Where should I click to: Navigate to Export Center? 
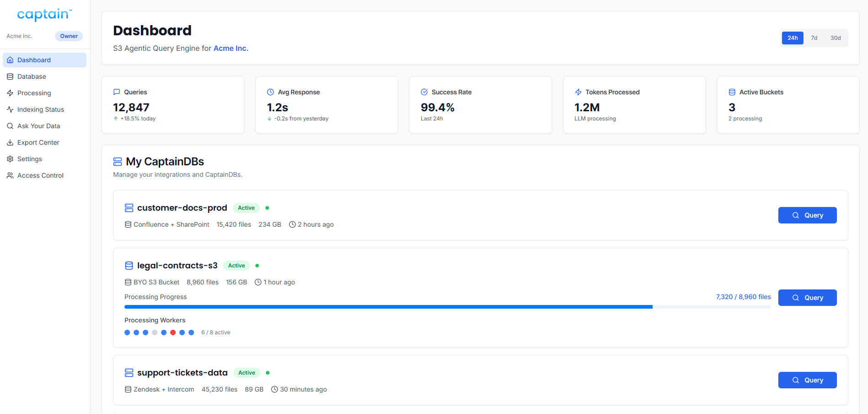pyautogui.click(x=44, y=142)
